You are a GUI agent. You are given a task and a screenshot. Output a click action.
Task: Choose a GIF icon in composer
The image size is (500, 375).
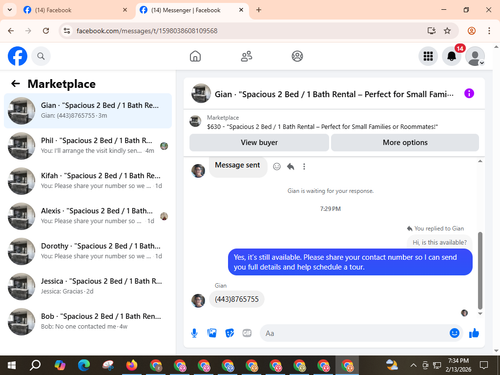coord(247,333)
